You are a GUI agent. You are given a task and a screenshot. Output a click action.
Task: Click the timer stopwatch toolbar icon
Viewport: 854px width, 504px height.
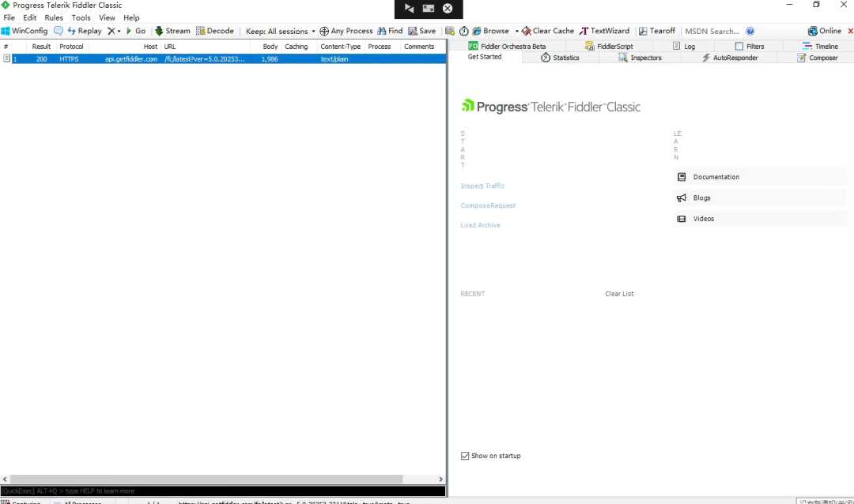(x=464, y=31)
